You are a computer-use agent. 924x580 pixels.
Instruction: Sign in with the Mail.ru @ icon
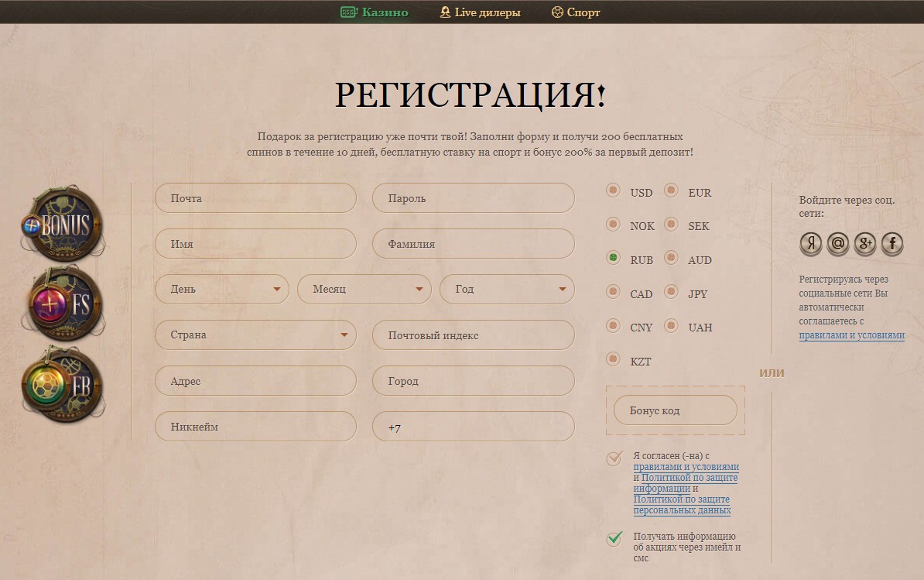(x=838, y=244)
